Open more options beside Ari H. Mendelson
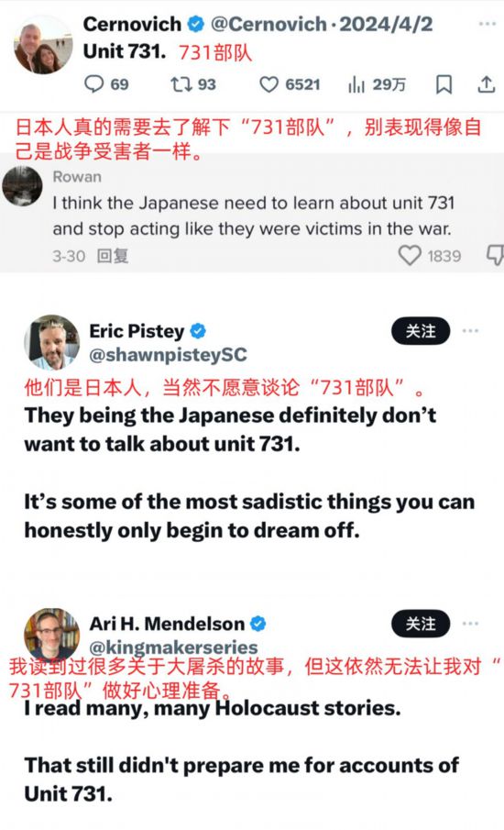Image resolution: width=504 pixels, height=830 pixels. tap(470, 624)
